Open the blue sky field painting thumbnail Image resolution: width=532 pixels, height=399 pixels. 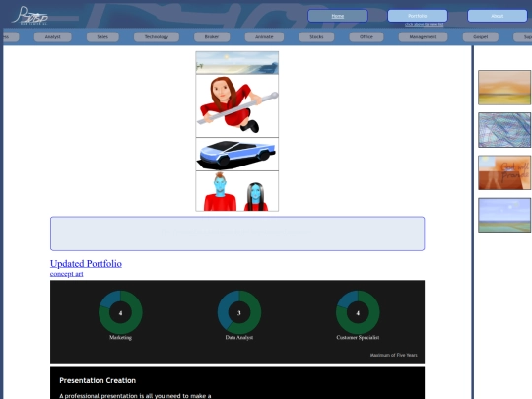pos(504,215)
